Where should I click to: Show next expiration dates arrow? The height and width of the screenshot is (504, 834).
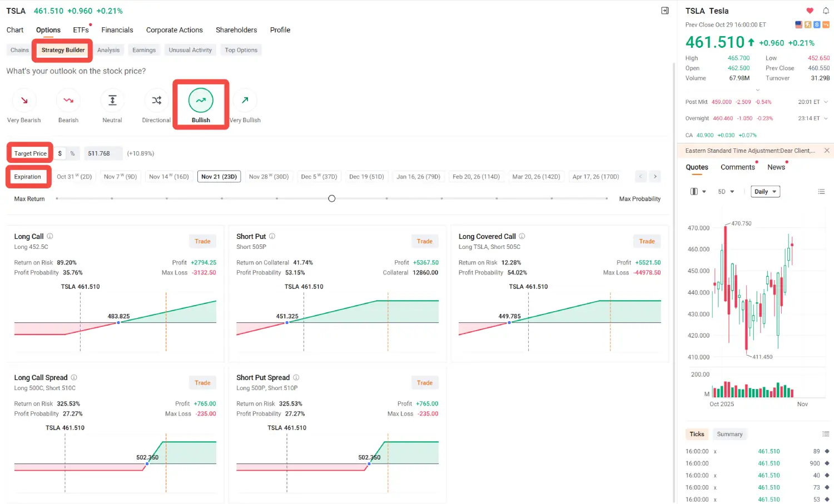click(x=655, y=177)
